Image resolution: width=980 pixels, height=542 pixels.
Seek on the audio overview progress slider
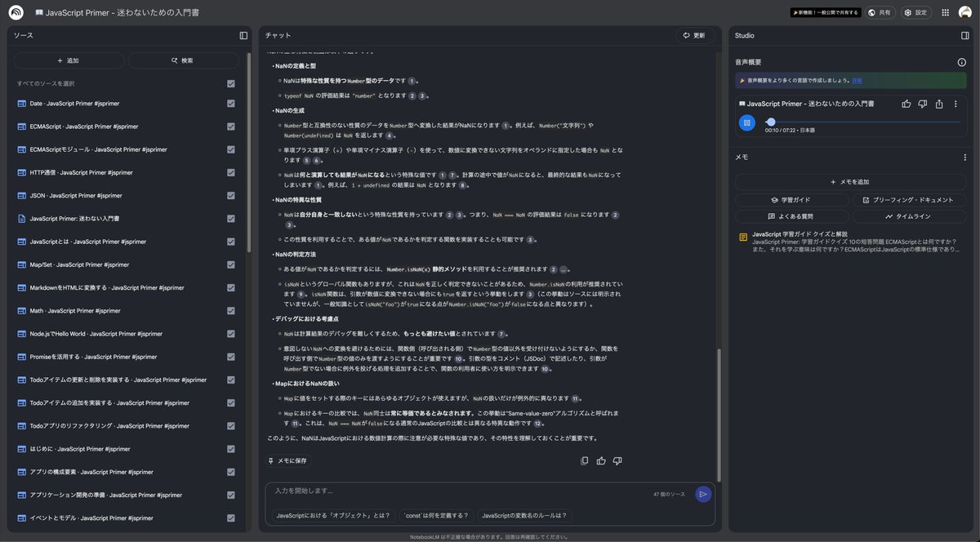pyautogui.click(x=862, y=122)
